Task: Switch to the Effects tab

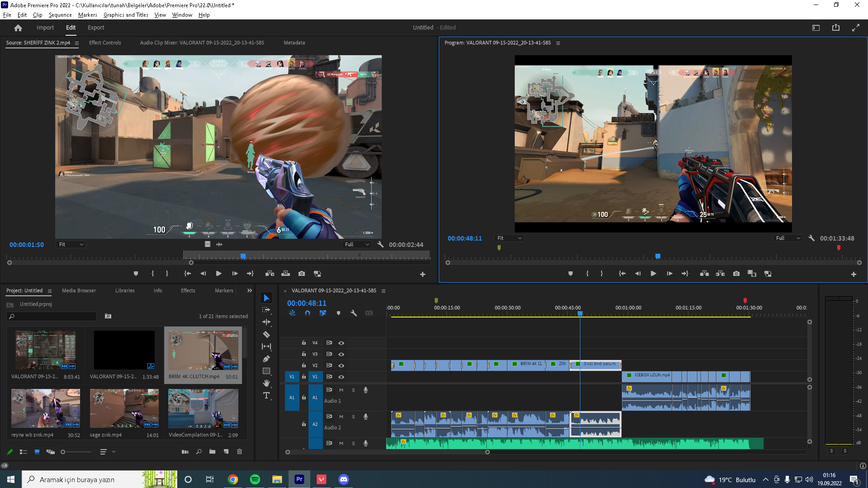Action: click(188, 291)
